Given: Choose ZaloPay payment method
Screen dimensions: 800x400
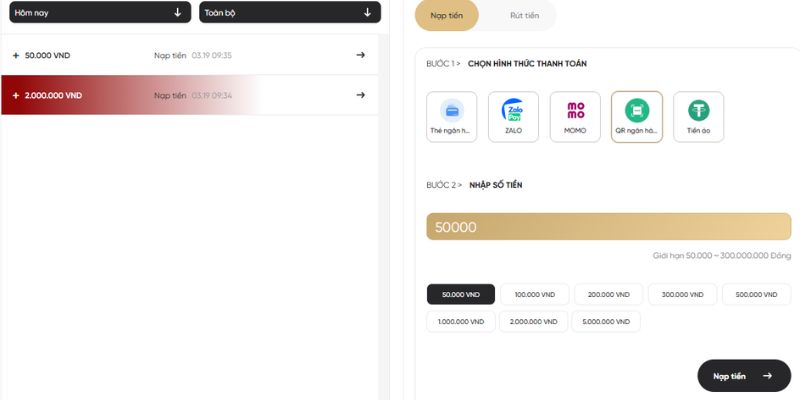Looking at the screenshot, I should [x=513, y=117].
